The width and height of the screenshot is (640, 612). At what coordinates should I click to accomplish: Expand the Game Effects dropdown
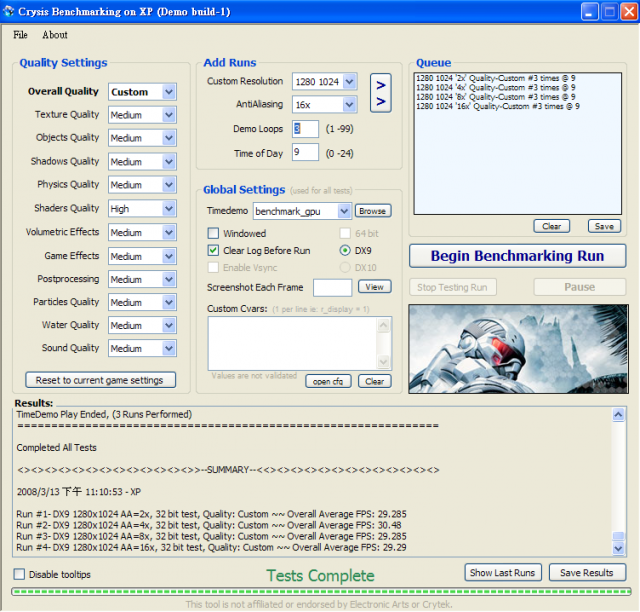[169, 256]
